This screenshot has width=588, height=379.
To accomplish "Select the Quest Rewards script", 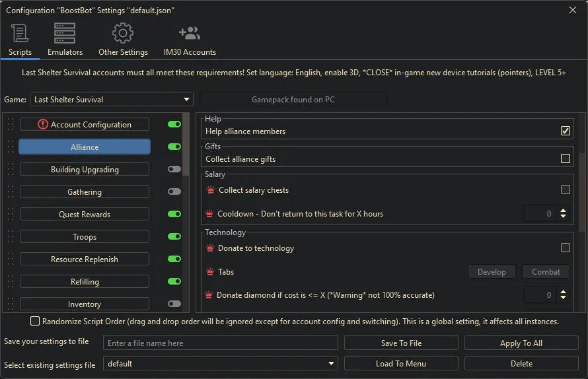I will coord(85,214).
